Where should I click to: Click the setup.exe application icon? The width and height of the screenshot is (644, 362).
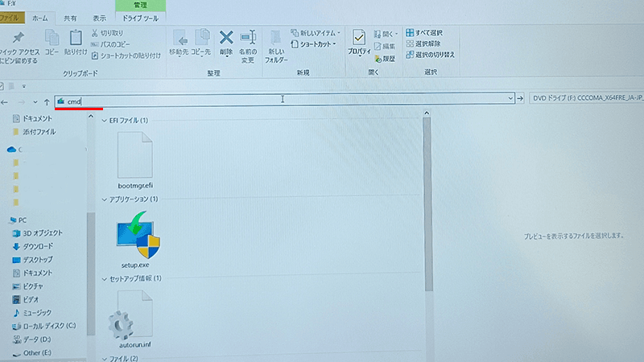pos(135,233)
